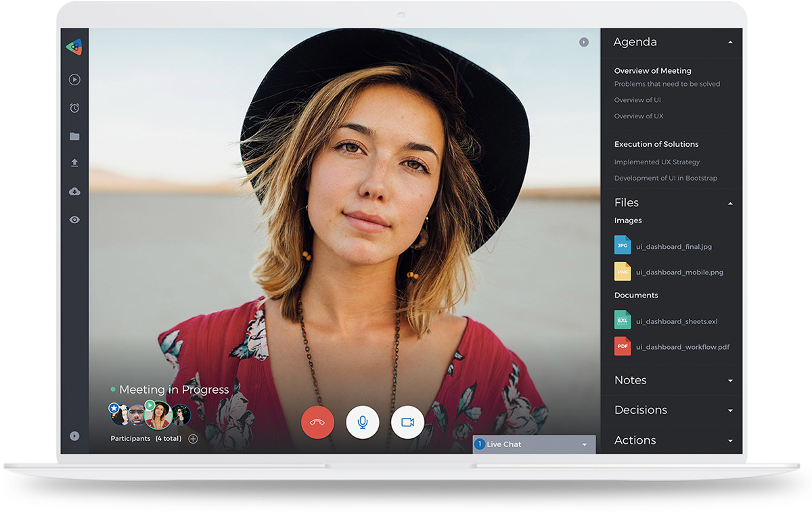Click the upload arrow icon in the sidebar
This screenshot has width=812, height=512.
pos(74,163)
